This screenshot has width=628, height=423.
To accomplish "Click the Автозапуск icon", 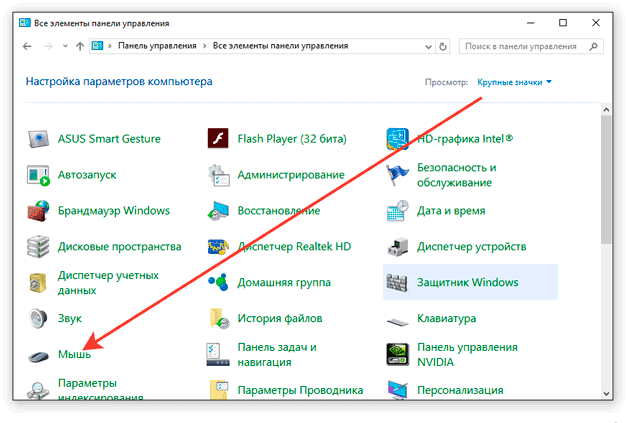I will click(38, 175).
